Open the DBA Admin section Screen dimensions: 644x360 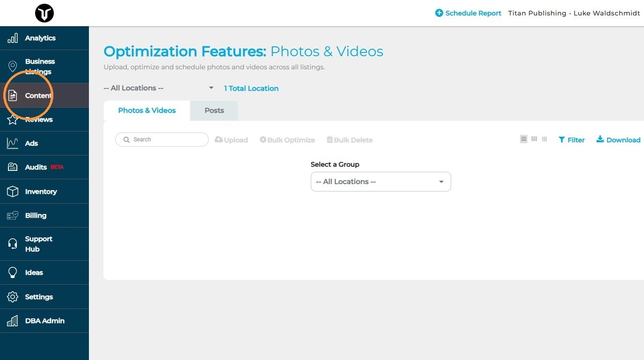pos(44,321)
